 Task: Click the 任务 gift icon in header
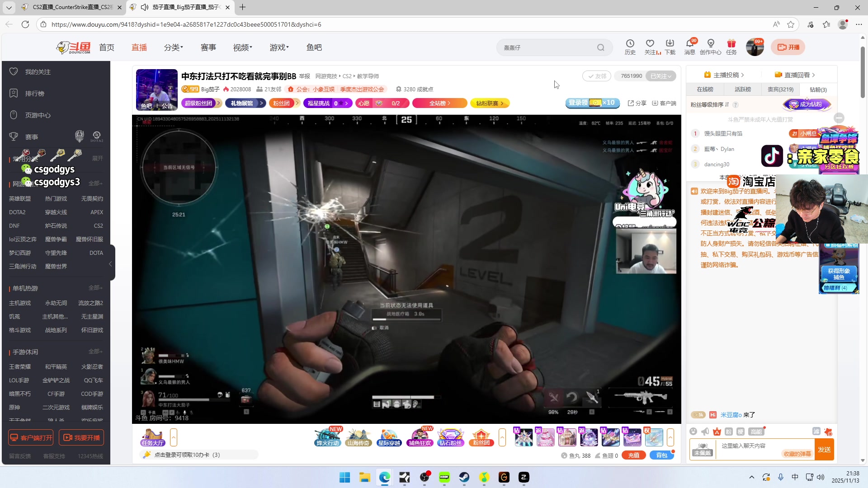point(731,44)
